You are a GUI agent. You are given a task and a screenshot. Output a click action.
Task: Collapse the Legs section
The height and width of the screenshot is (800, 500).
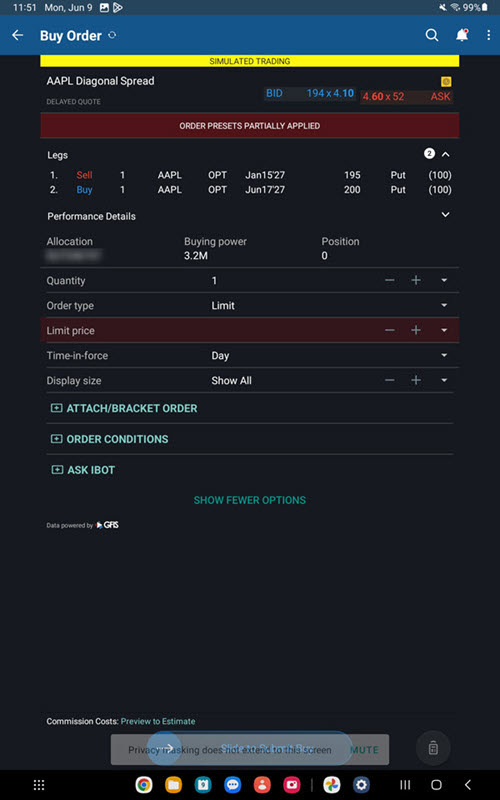[x=445, y=154]
